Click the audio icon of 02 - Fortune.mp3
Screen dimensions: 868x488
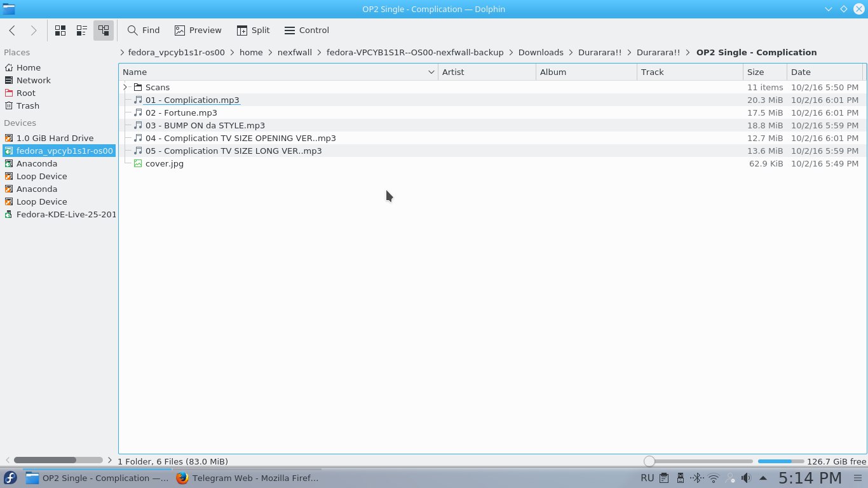[x=138, y=112]
